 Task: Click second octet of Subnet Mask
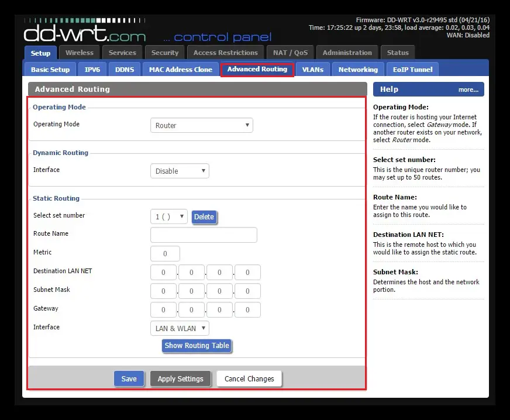point(191,291)
